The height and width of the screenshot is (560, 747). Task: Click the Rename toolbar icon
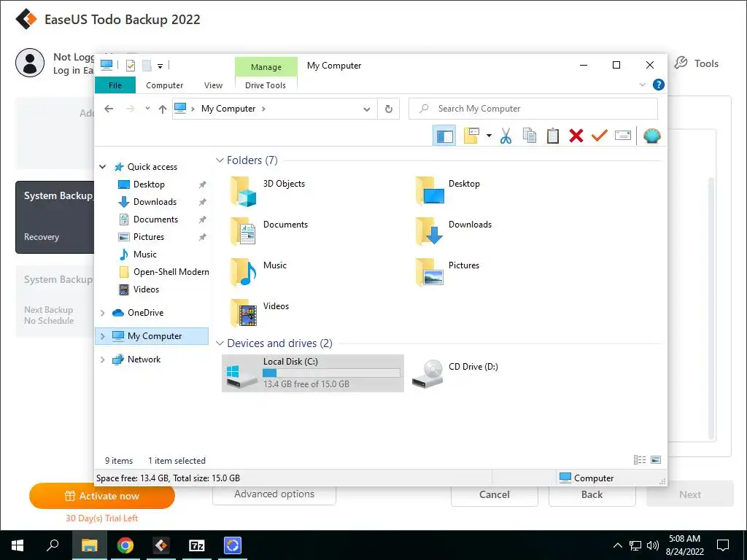click(623, 136)
